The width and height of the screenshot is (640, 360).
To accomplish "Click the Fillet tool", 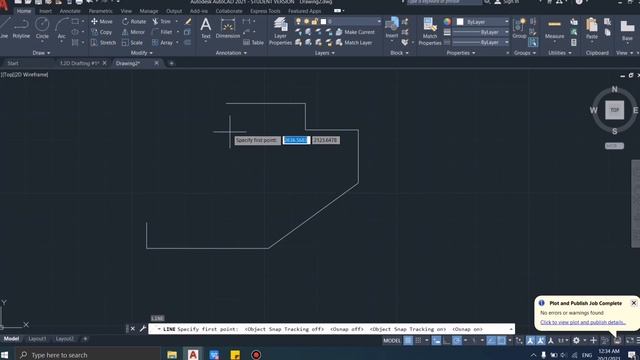I will pyautogui.click(x=162, y=32).
